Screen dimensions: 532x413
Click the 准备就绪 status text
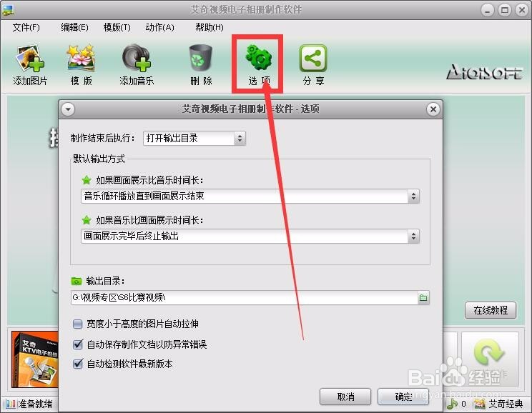[35, 404]
